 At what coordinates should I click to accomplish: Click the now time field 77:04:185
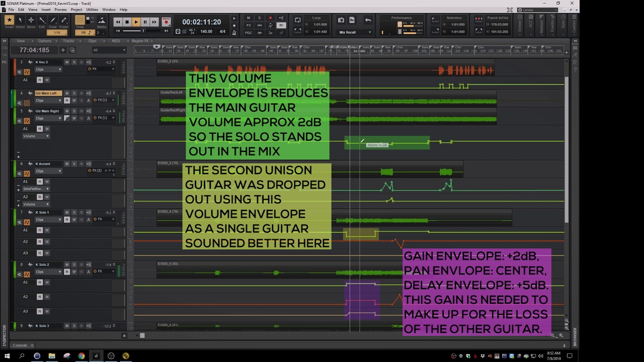[x=34, y=50]
